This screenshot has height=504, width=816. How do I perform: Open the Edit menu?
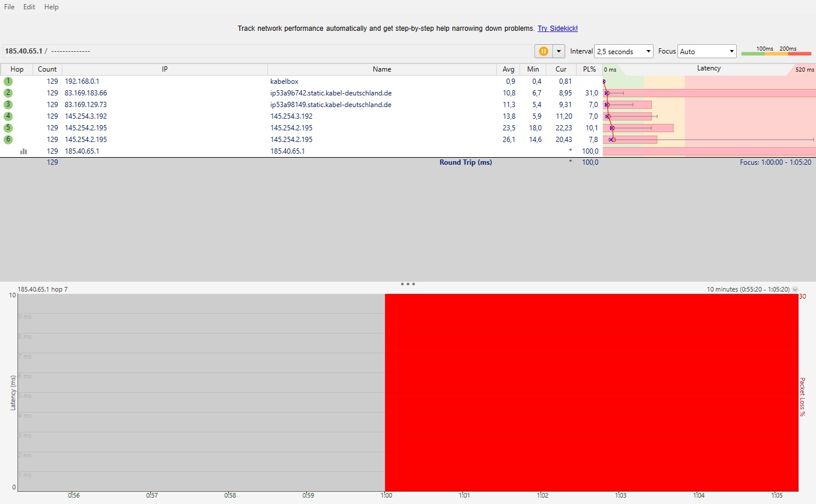coord(29,7)
